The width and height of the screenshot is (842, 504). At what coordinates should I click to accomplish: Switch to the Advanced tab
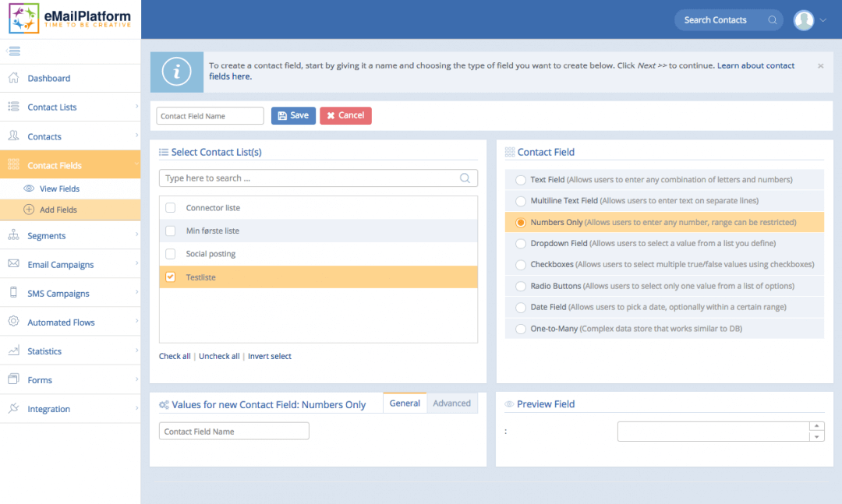point(451,403)
